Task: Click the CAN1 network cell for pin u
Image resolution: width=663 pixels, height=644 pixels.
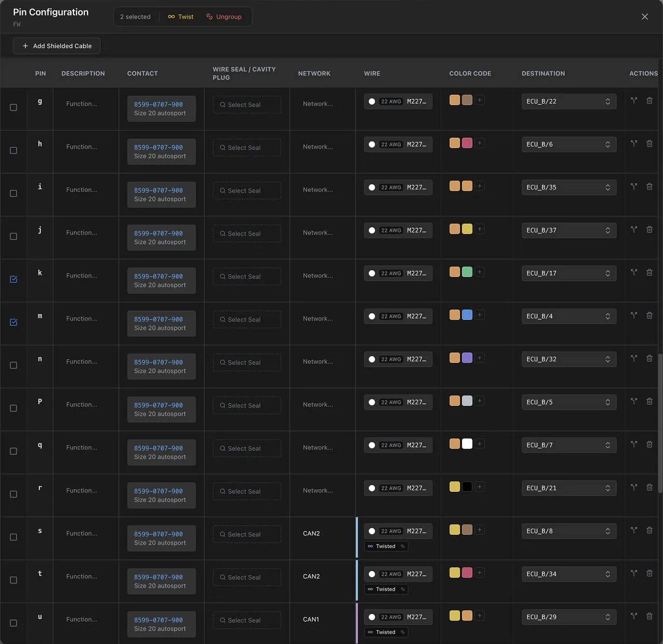Action: coord(311,620)
